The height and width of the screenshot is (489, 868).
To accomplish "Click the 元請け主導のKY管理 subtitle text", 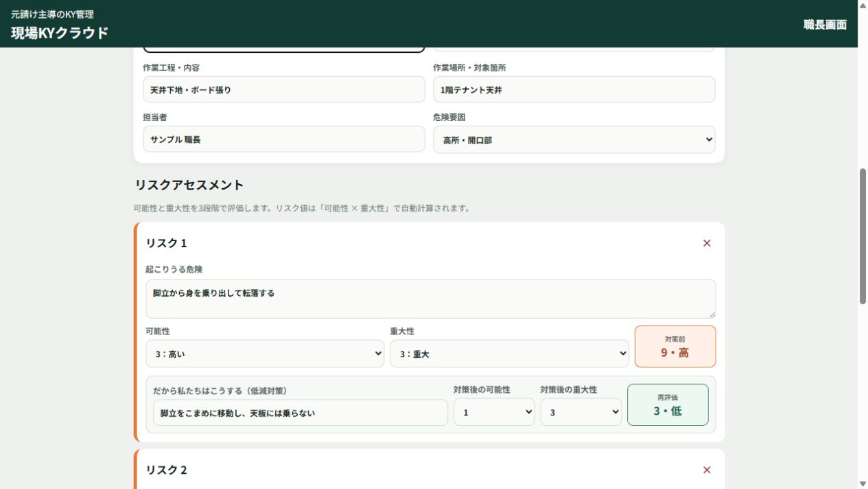I will click(x=52, y=14).
